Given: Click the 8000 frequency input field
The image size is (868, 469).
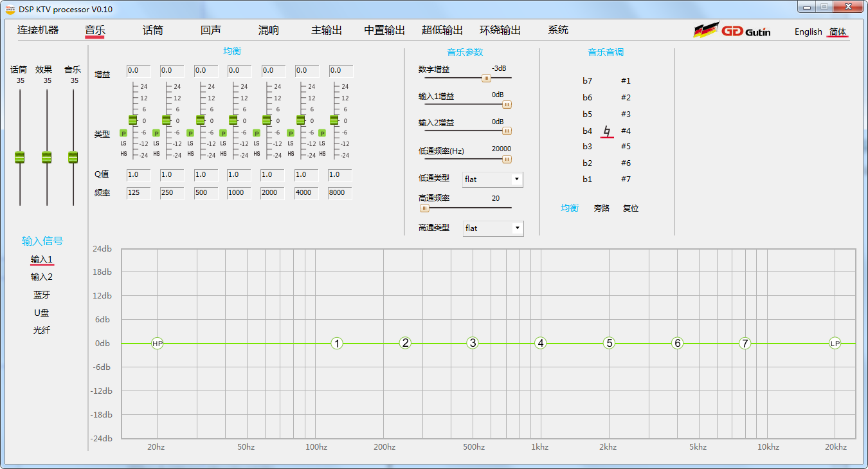Looking at the screenshot, I should coord(339,193).
